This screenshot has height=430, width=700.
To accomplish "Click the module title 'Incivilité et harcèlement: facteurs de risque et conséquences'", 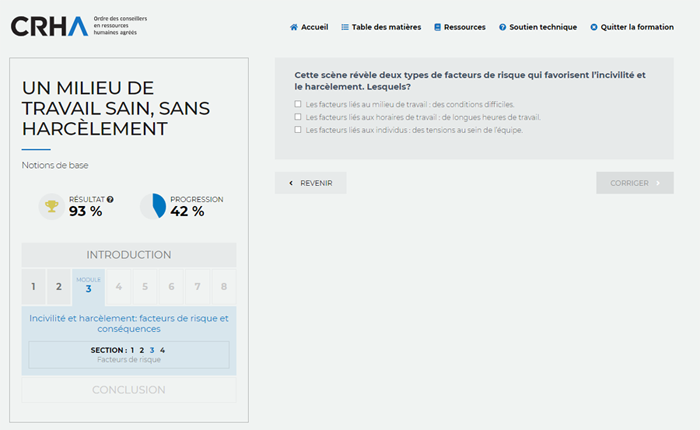I will coord(129,324).
